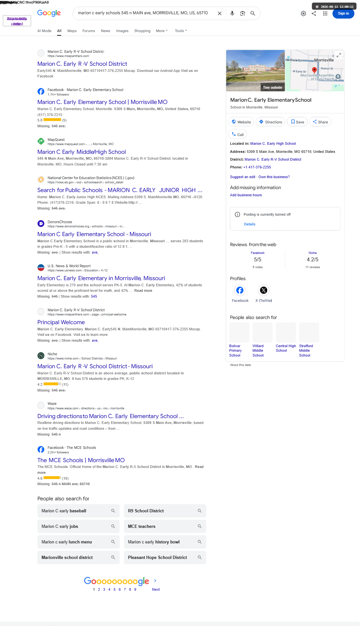Search Pleasant Hope School District suggestion
The image size is (364, 626).
[165, 557]
